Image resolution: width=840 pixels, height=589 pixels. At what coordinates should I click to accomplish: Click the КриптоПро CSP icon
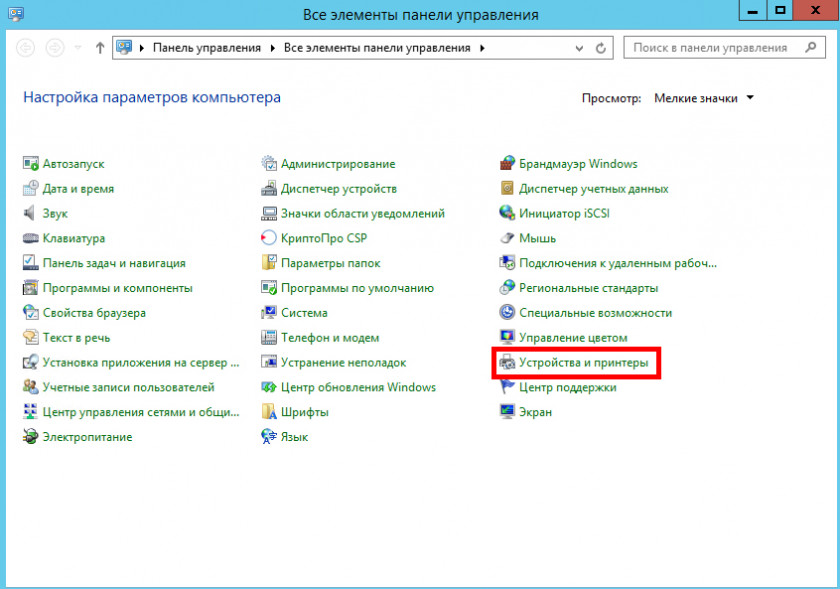tap(268, 238)
